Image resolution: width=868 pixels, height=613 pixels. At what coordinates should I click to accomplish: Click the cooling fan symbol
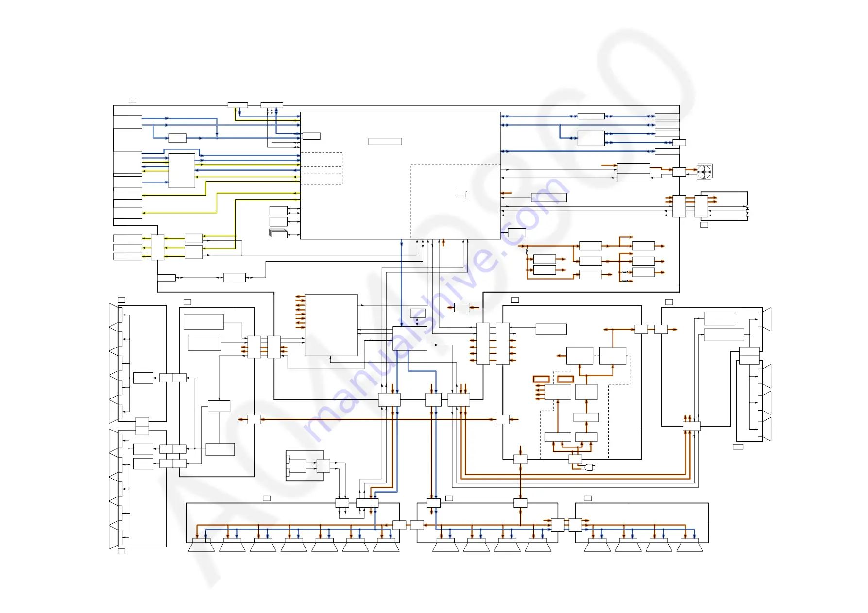pos(704,171)
